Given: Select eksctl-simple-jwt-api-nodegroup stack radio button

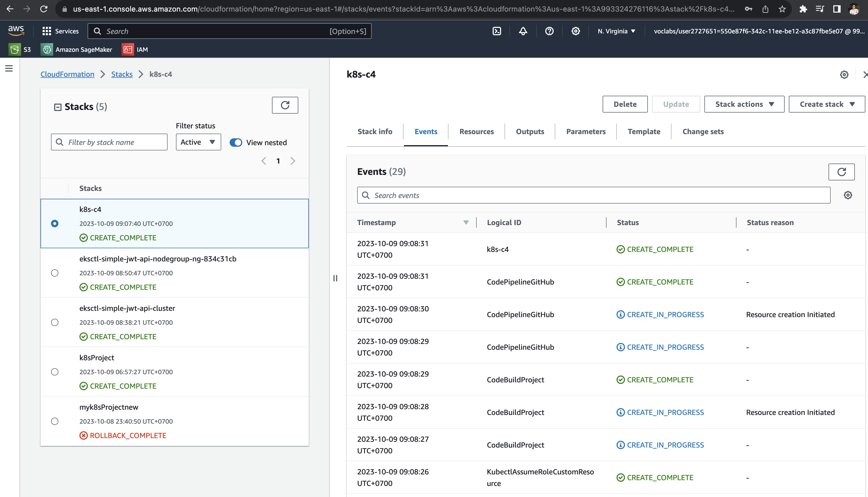Looking at the screenshot, I should coord(55,273).
